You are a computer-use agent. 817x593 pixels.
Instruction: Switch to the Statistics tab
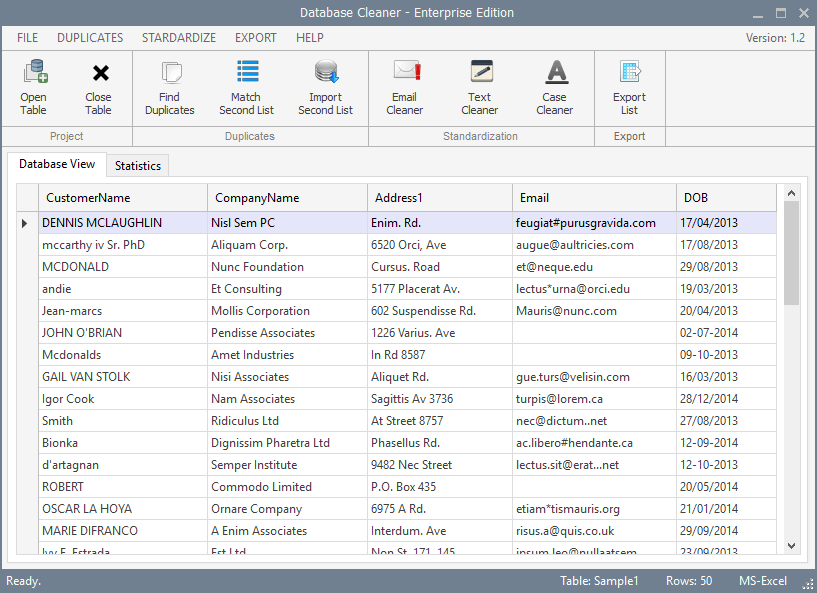coord(138,165)
